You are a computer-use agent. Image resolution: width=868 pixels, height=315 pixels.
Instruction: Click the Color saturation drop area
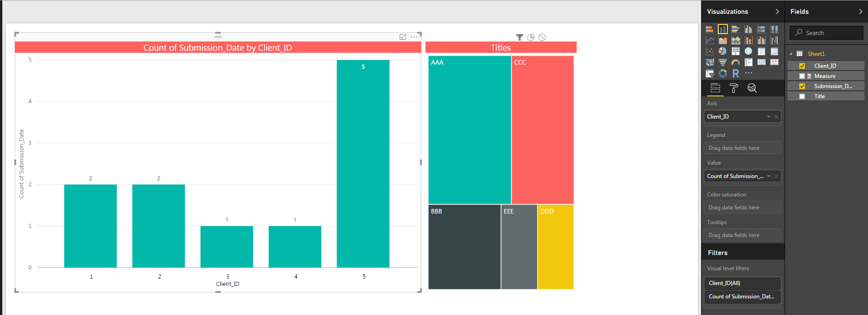click(743, 208)
